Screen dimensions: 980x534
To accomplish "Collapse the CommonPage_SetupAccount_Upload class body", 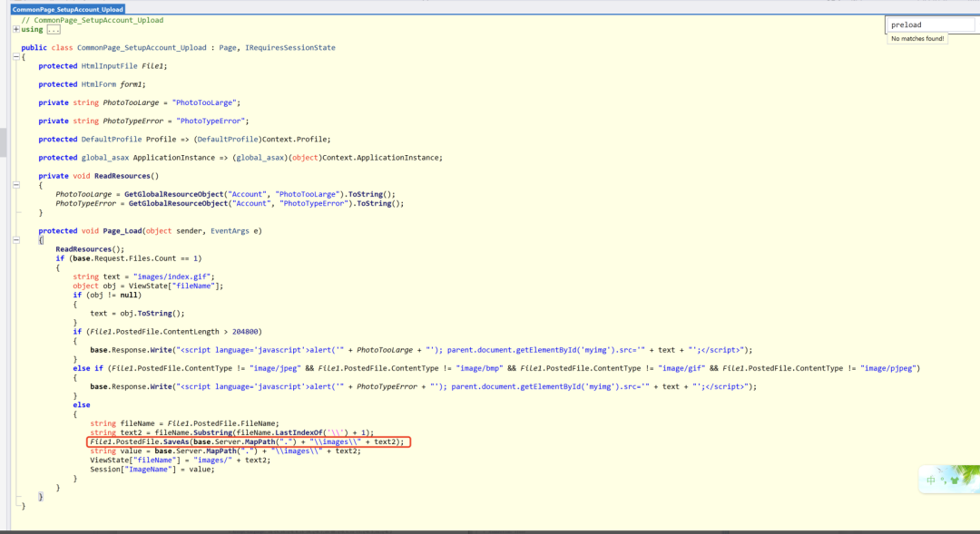I will coord(16,57).
